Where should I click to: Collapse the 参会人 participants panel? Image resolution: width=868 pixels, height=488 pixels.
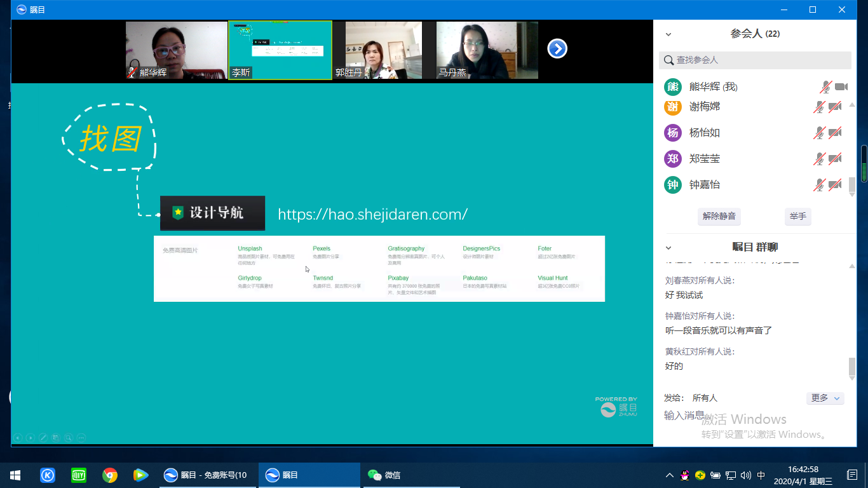coord(668,34)
